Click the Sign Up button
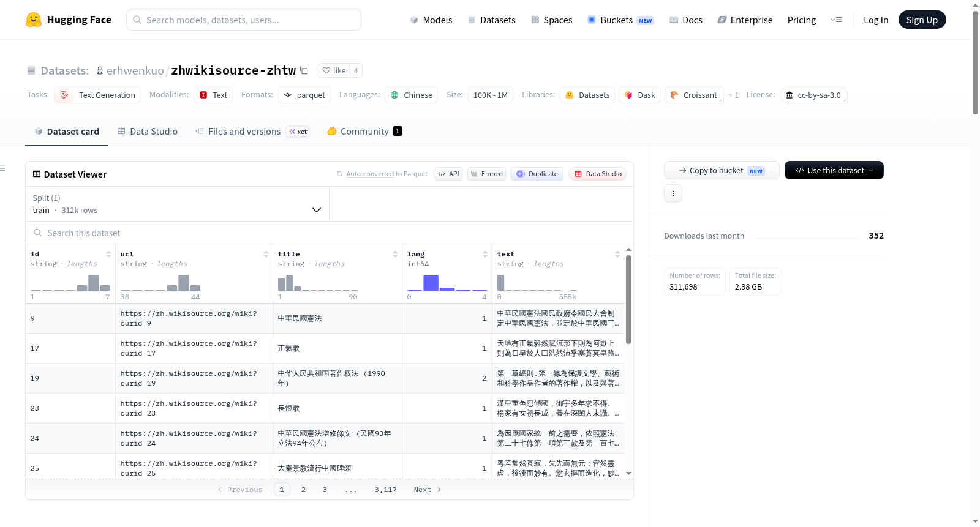 coord(922,20)
